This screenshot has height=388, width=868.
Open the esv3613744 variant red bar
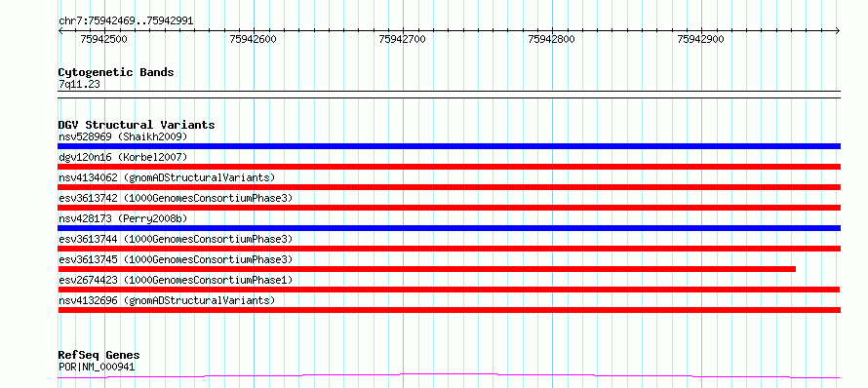[449, 249]
